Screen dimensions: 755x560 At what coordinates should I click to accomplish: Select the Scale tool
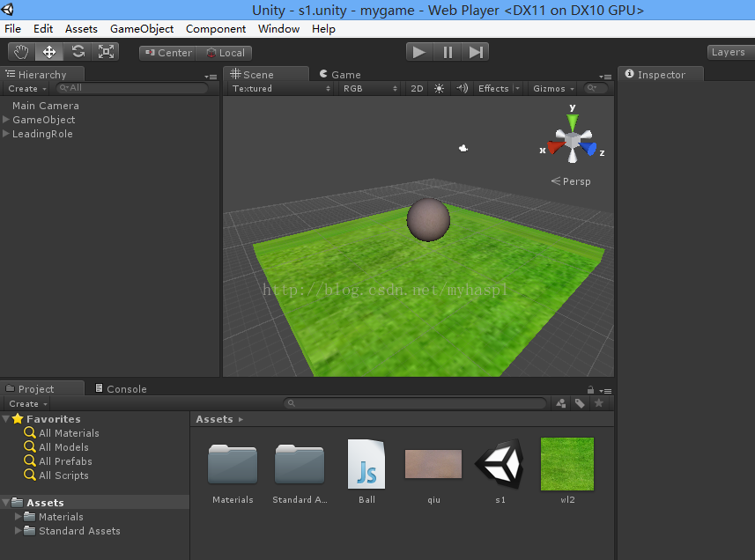[x=106, y=52]
